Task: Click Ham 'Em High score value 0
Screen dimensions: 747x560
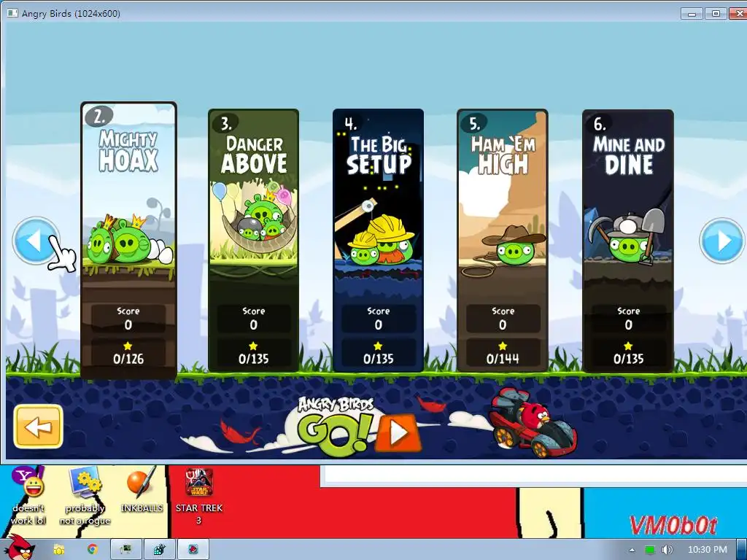Action: pos(503,324)
